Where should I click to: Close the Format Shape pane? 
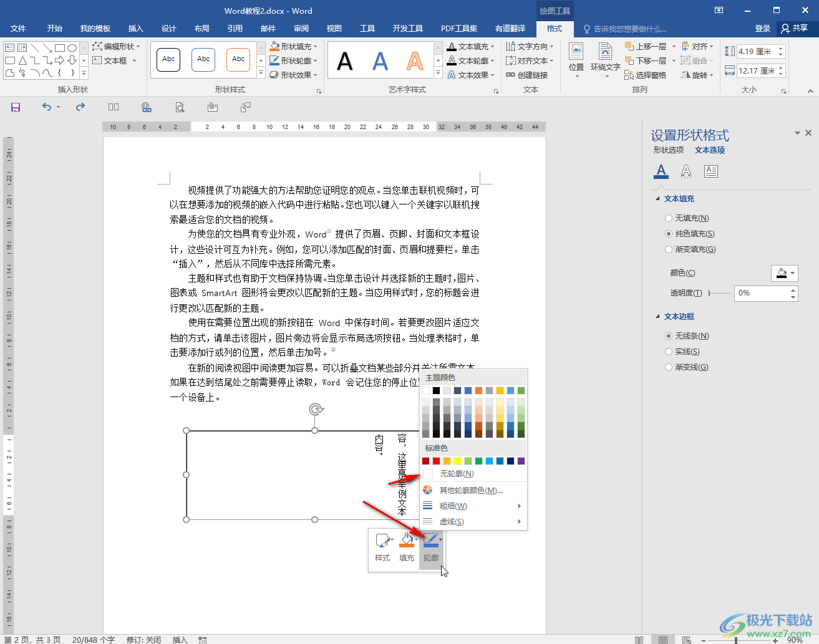click(x=808, y=133)
